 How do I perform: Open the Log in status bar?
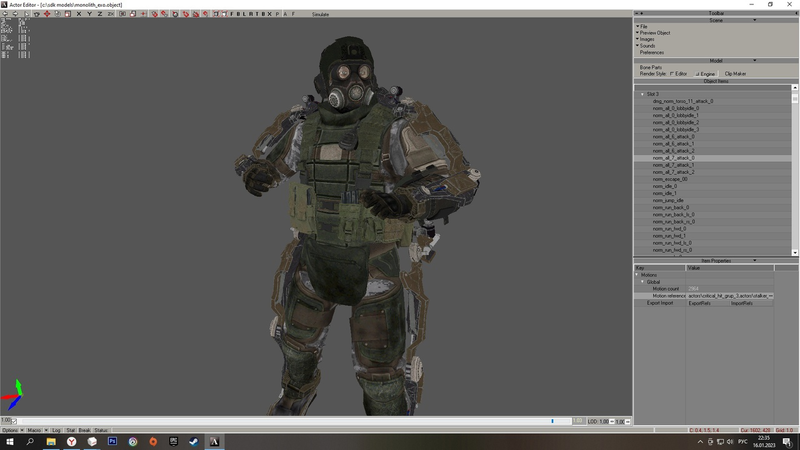coord(56,431)
